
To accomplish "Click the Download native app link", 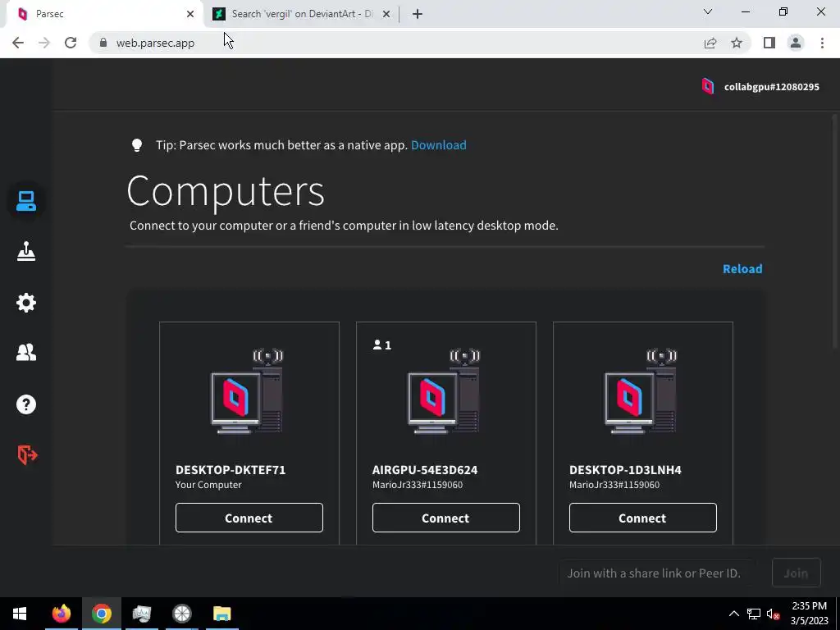I will (439, 145).
